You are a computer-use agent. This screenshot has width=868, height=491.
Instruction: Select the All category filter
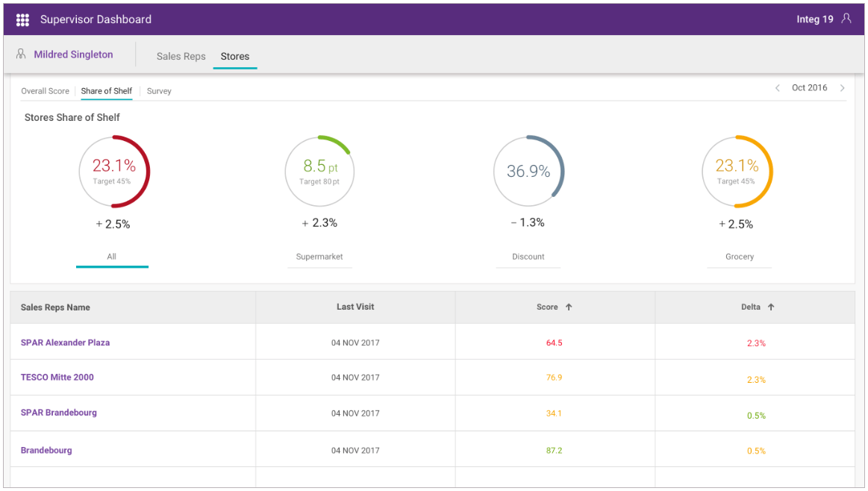[111, 257]
